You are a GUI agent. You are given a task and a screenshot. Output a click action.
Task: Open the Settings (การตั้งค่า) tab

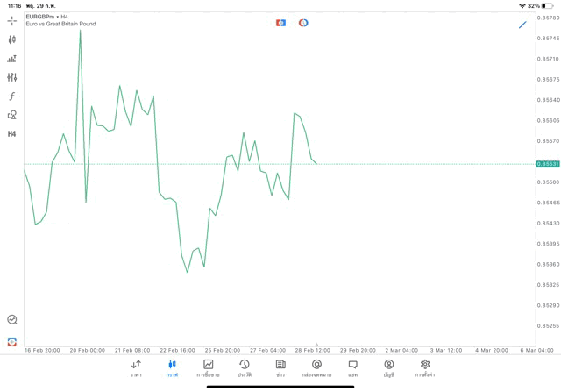[x=425, y=367]
